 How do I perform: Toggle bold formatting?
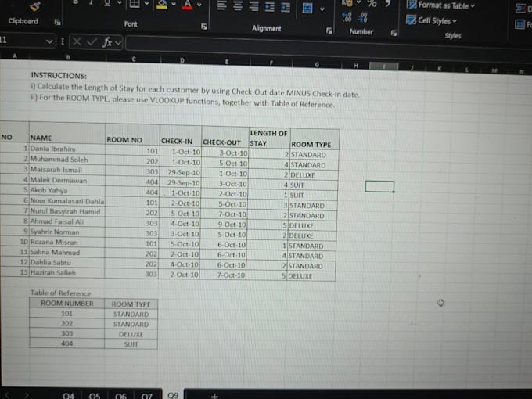(x=75, y=2)
